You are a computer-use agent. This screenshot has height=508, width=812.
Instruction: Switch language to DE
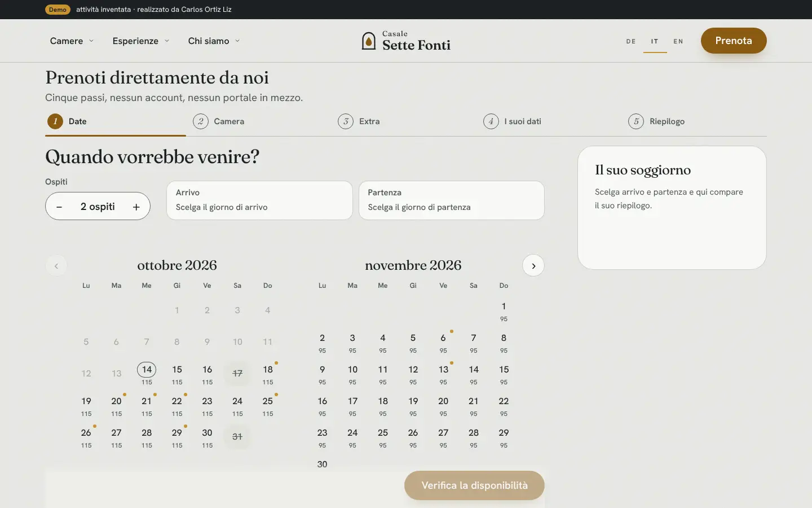tap(631, 41)
